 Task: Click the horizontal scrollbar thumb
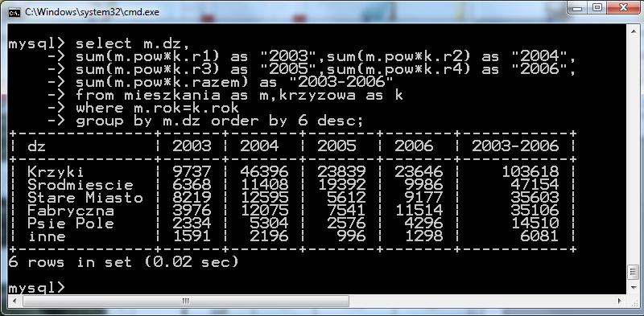(x=186, y=302)
